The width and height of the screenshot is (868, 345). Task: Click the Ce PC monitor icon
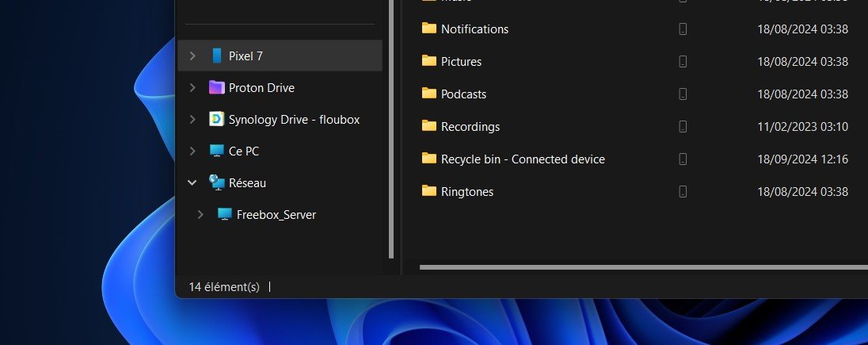(x=216, y=151)
